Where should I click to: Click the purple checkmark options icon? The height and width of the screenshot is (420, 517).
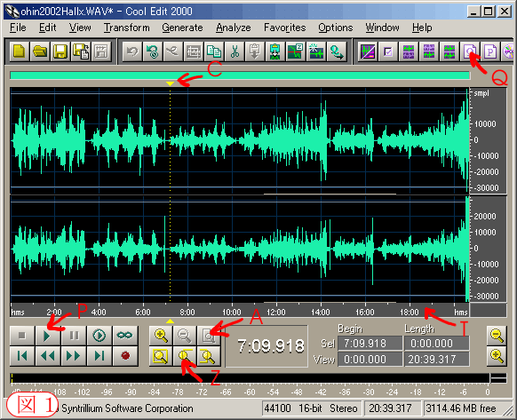[x=388, y=52]
